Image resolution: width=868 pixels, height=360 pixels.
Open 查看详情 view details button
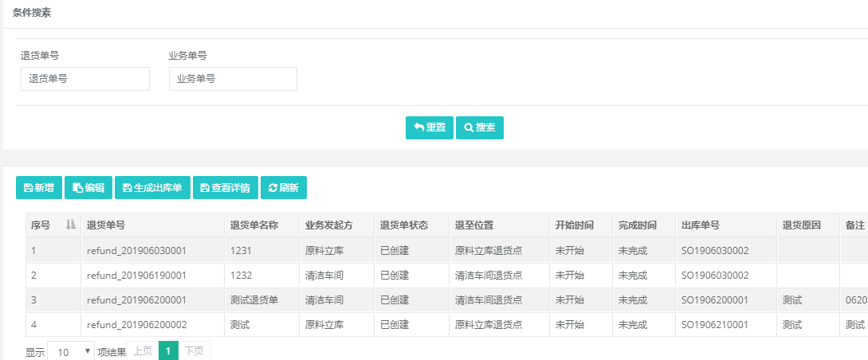(x=226, y=188)
